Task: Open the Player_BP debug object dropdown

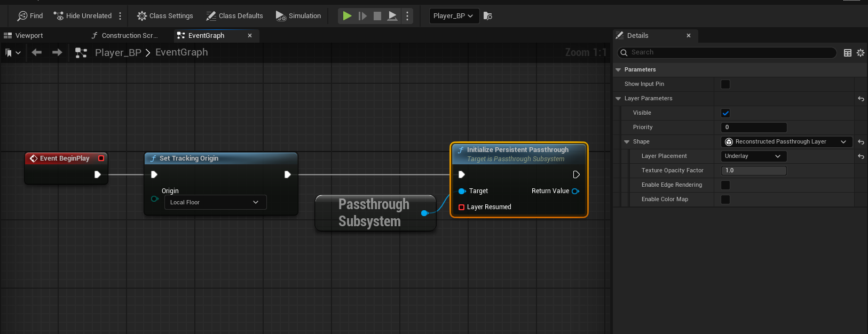Action: pos(453,16)
